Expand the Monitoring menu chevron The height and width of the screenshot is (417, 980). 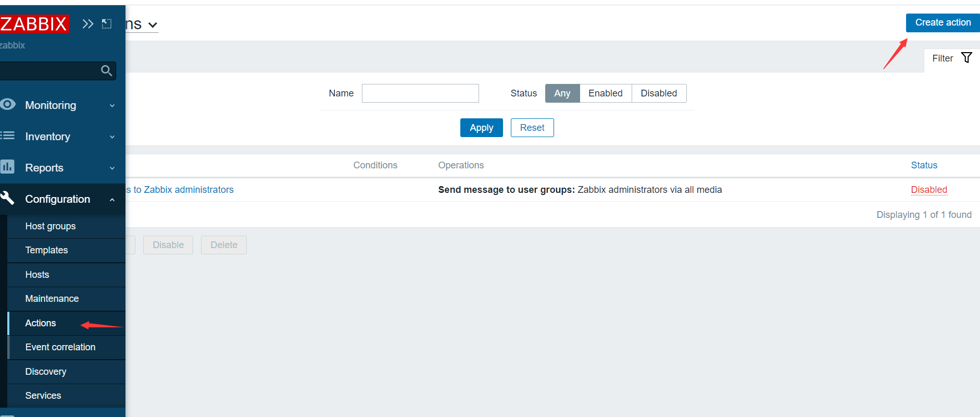click(112, 106)
